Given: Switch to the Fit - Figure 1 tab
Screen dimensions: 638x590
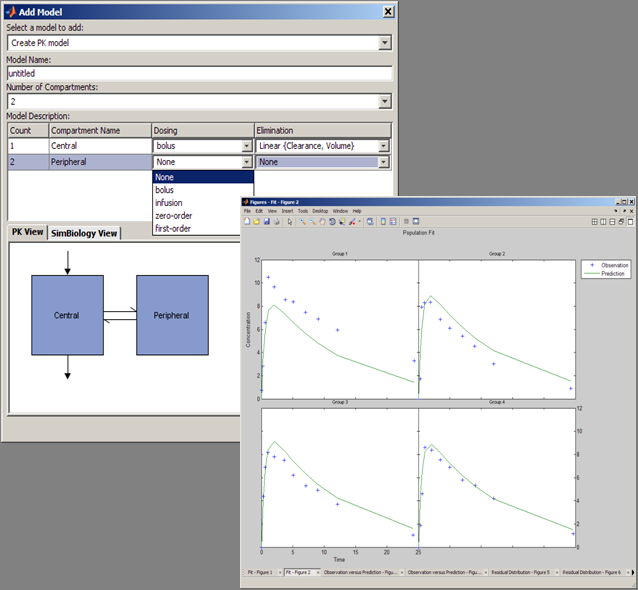Looking at the screenshot, I should click(x=260, y=573).
